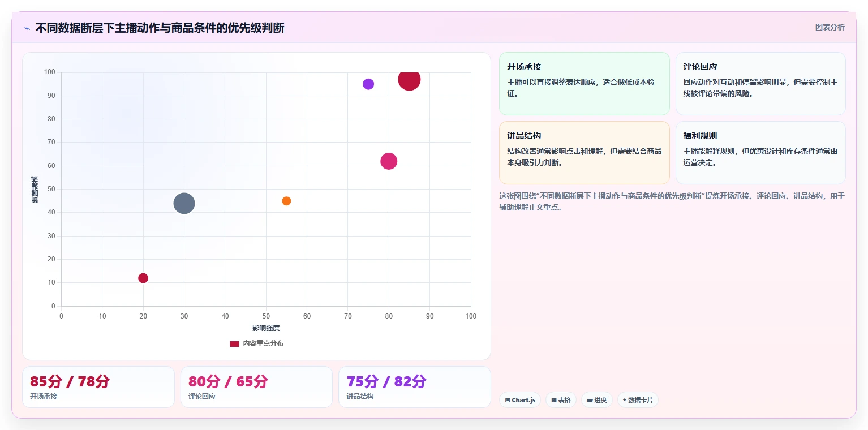Click the 评论回应 label under the 80分 score
Viewport: 868px width, 430px height.
(202, 397)
